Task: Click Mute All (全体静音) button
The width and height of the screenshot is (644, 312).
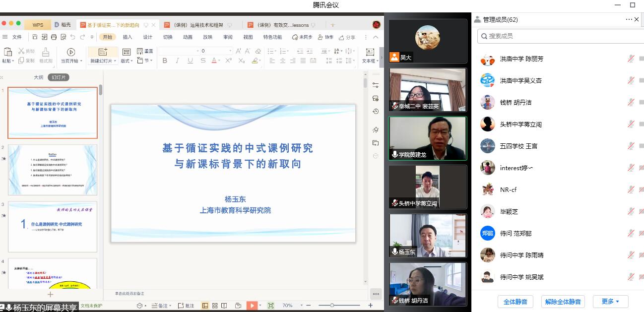Action: click(x=515, y=301)
